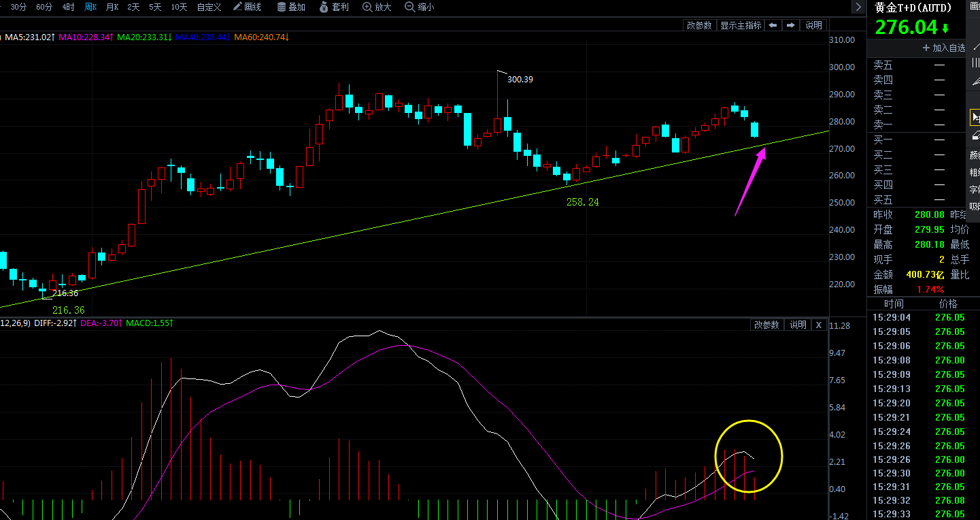Click the MACD:1.55 value label
Screen dimensions: 980x520
(x=150, y=323)
